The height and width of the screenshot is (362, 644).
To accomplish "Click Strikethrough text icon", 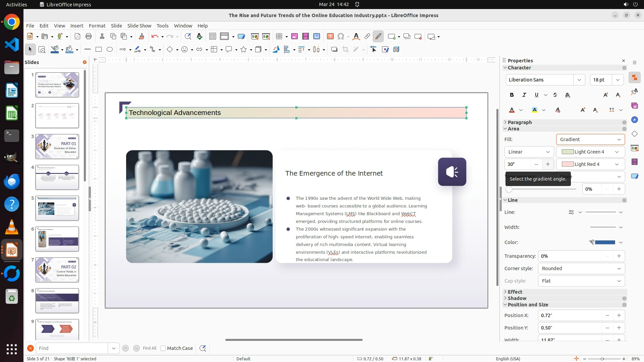I will 555,95.
